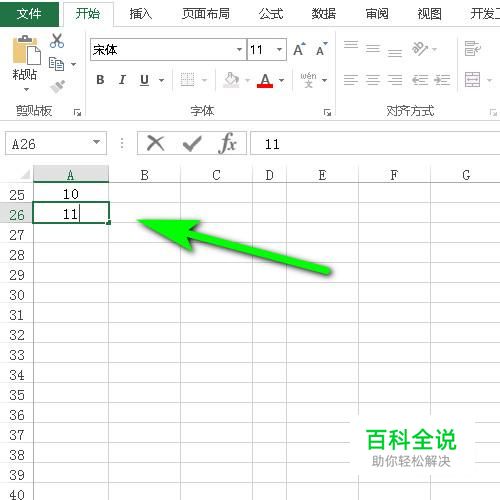Click the Merge and Center icon
500x500 pixels.
click(x=473, y=80)
